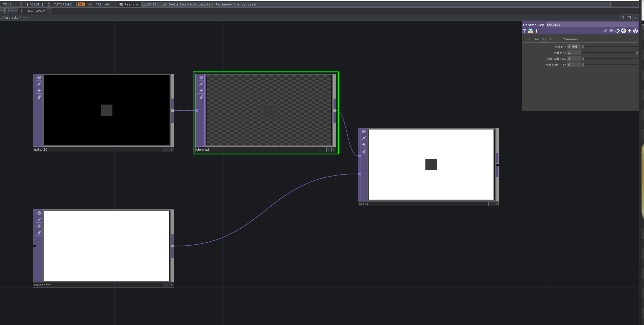Enable viewer active plus on over1
This screenshot has height=325, width=644.
[x=496, y=204]
